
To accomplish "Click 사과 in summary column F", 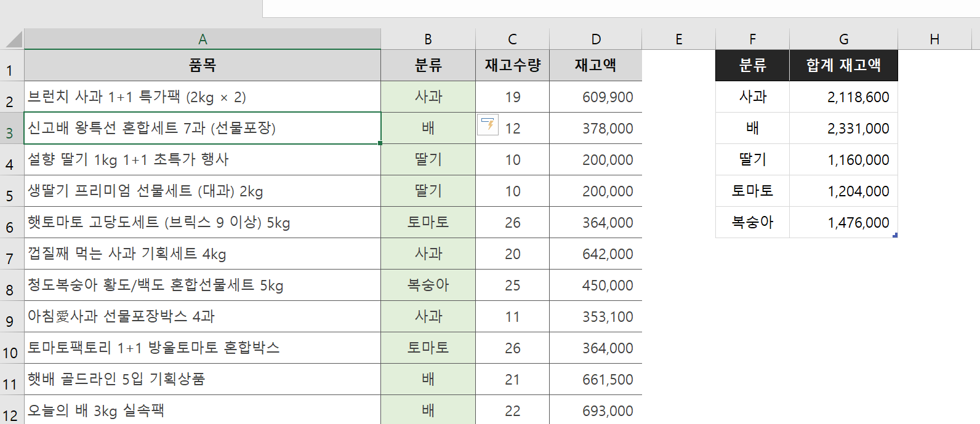I will click(752, 97).
